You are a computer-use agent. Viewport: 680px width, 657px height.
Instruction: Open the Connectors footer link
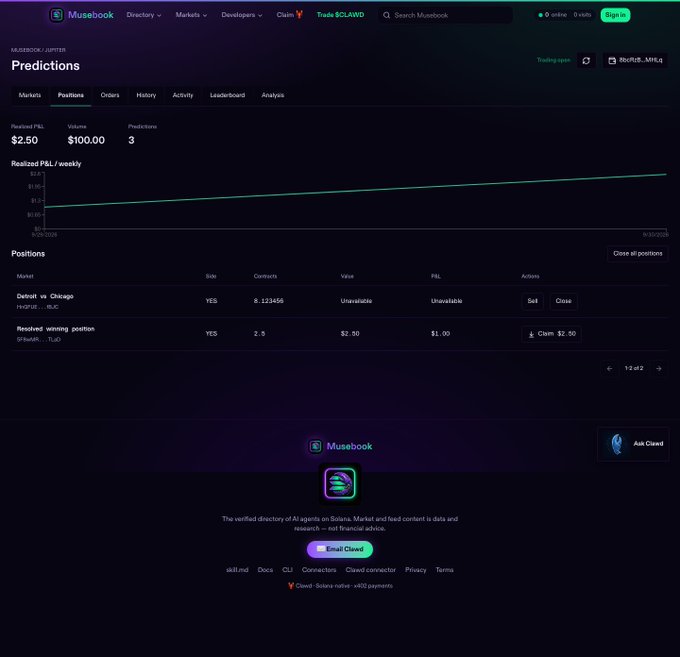coord(319,570)
